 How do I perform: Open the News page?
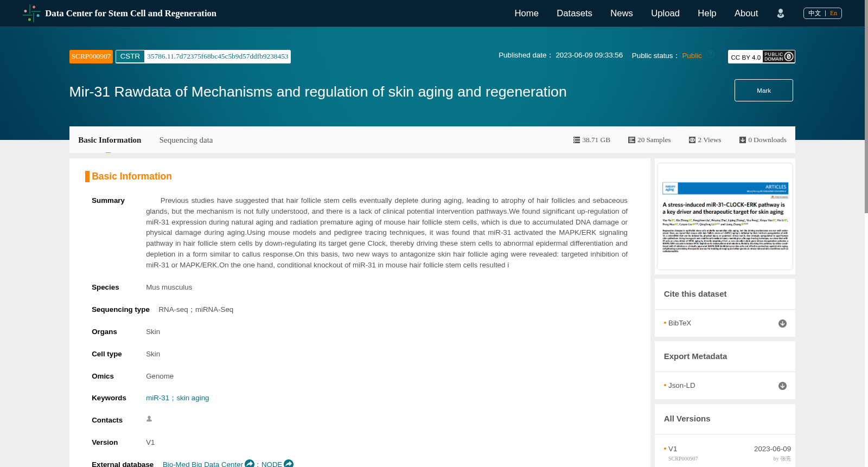pos(621,13)
